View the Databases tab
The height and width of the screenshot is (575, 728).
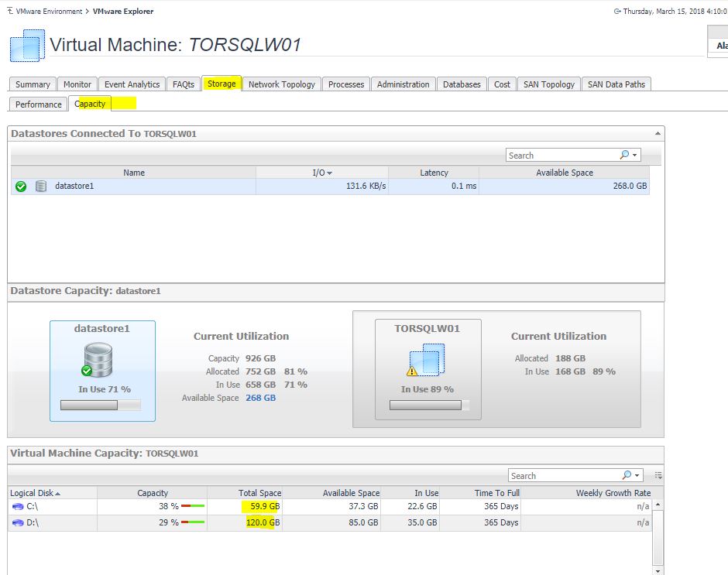click(x=462, y=84)
